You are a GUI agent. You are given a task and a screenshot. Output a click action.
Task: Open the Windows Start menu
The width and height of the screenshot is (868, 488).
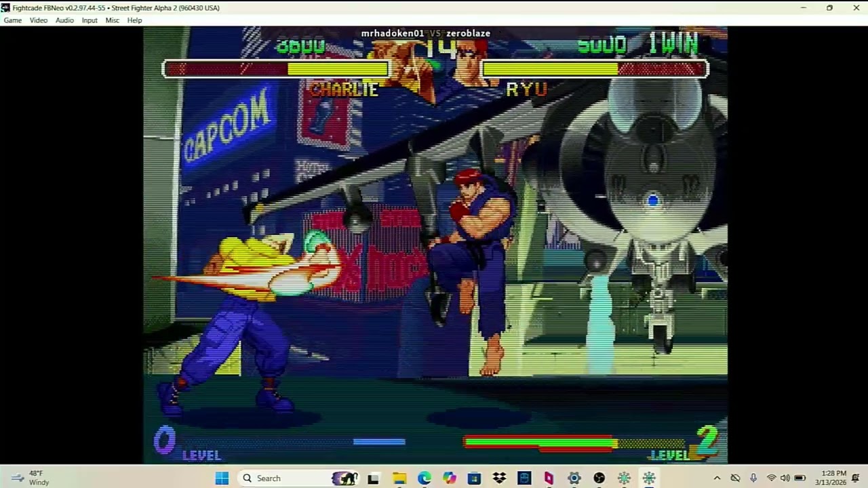coord(222,479)
